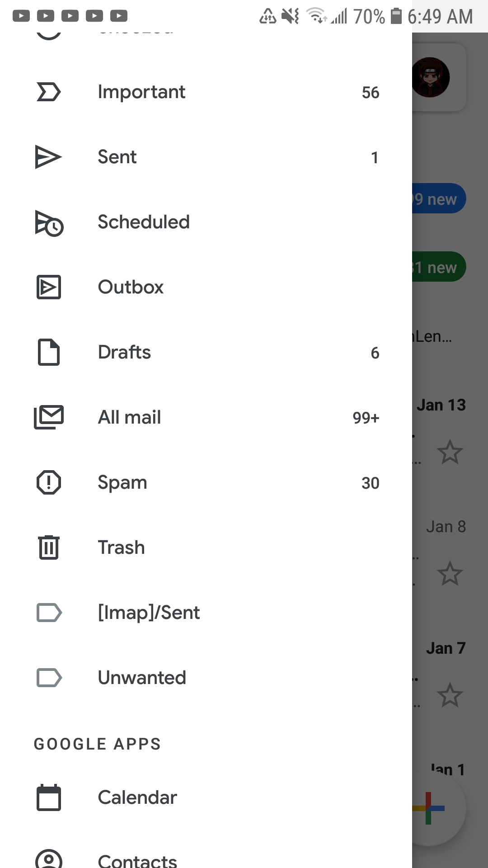Star the Jan 7 email
The image size is (488, 868).
[450, 695]
